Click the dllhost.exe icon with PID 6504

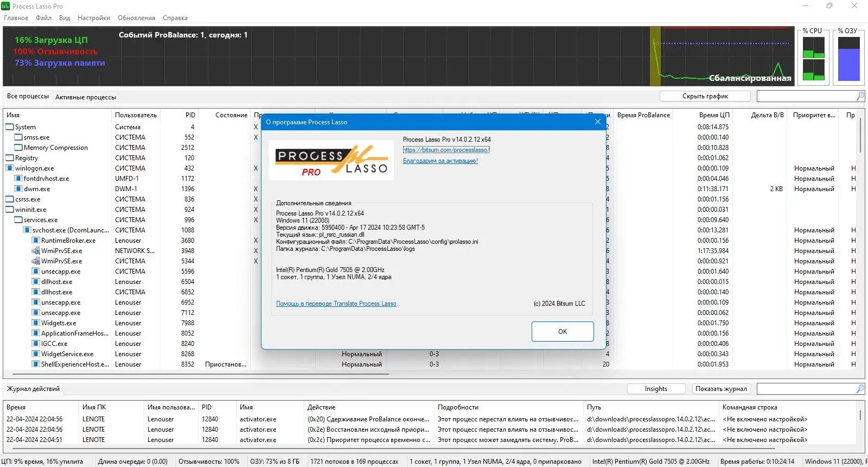(36, 282)
